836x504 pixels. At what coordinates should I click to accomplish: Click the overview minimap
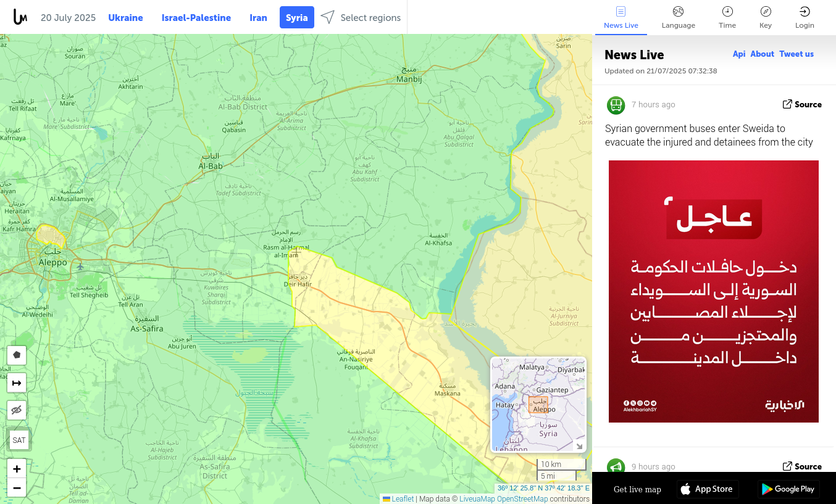[x=538, y=405]
